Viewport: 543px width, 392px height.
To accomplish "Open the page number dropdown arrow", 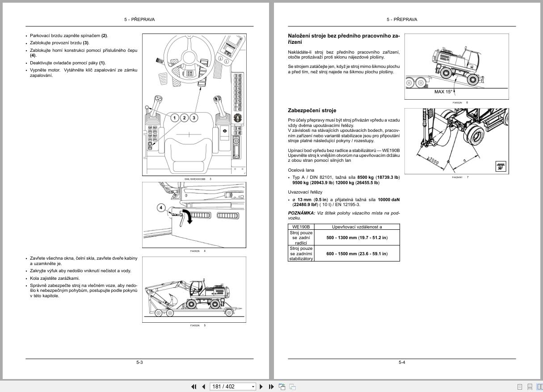I will click(253, 387).
